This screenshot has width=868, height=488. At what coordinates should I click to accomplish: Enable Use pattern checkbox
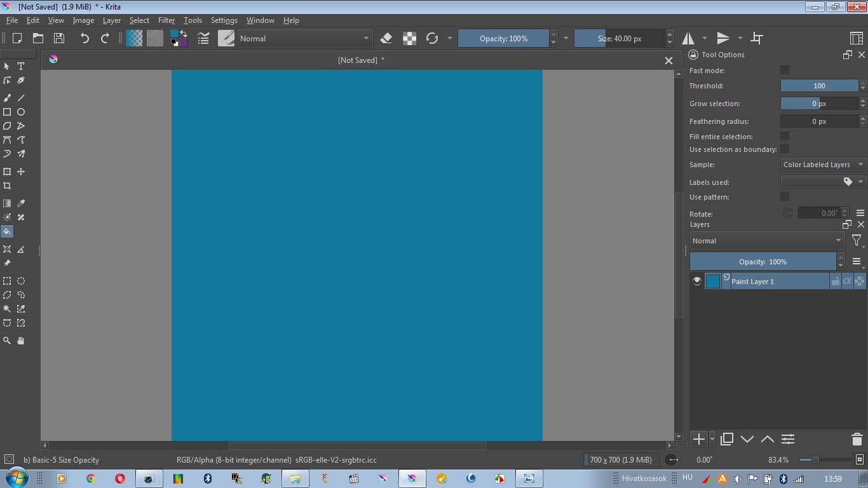785,196
